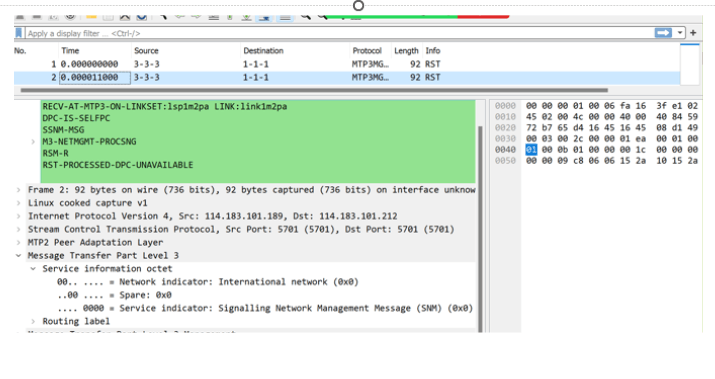Click the packet list horizontal scrollbar
The width and height of the screenshot is (715, 379).
(x=314, y=90)
